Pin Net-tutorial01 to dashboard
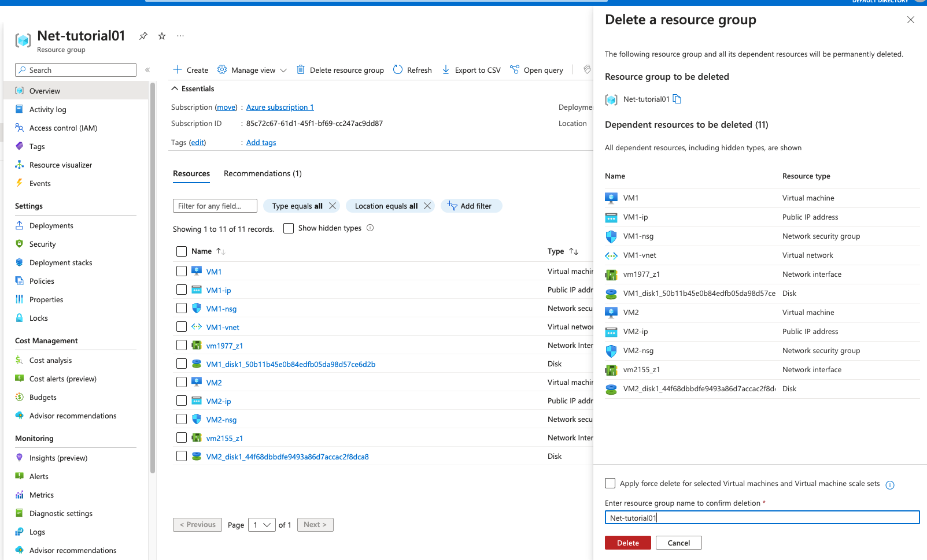This screenshot has width=927, height=560. (143, 36)
